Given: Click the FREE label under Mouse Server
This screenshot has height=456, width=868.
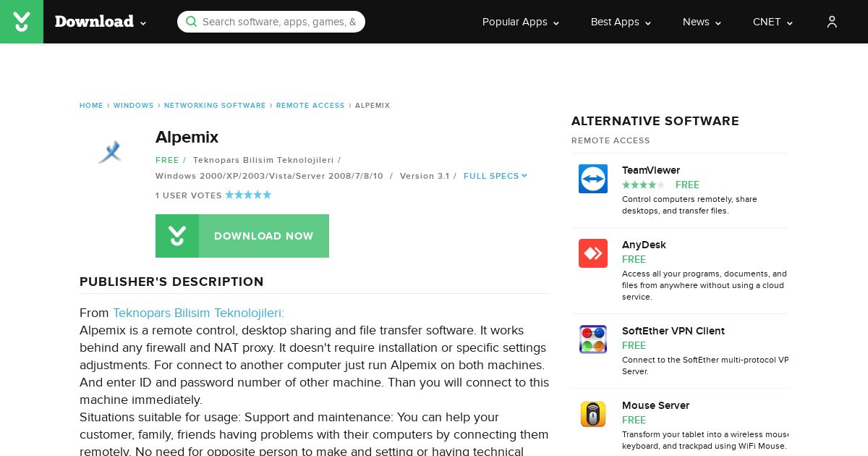Looking at the screenshot, I should 634,420.
